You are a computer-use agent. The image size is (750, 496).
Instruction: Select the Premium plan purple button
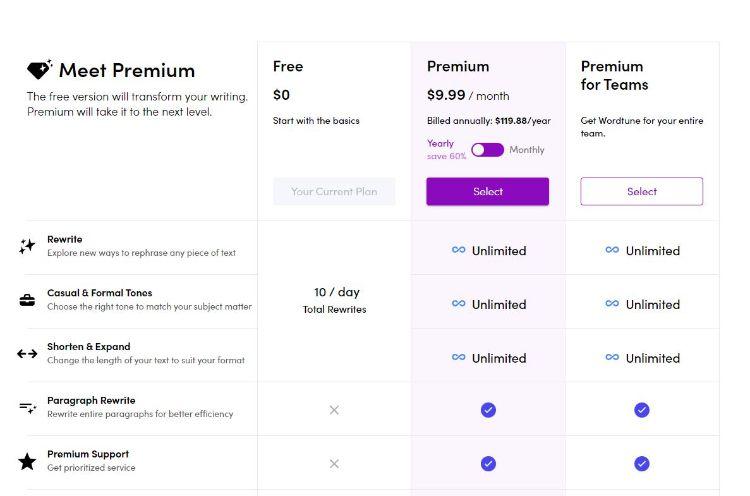click(488, 191)
